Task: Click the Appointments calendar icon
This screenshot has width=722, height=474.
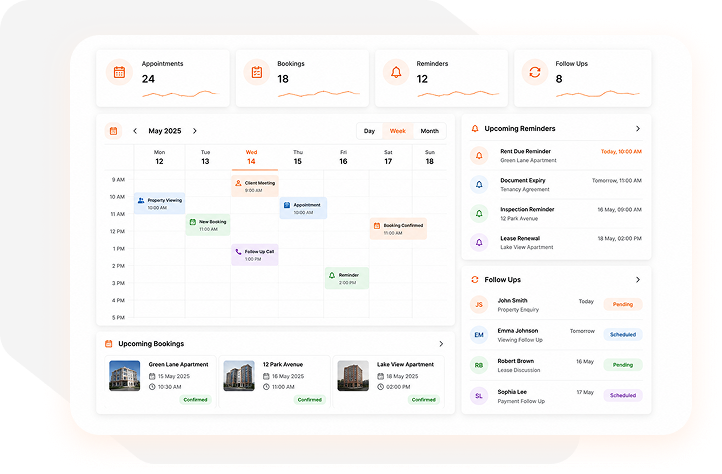Action: [119, 72]
